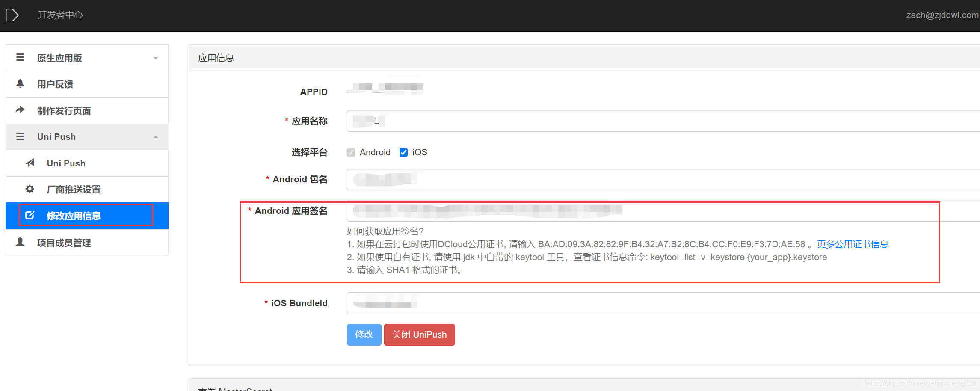This screenshot has height=391, width=980.
Task: Open the 项目成员管理 menu item
Action: tap(87, 243)
